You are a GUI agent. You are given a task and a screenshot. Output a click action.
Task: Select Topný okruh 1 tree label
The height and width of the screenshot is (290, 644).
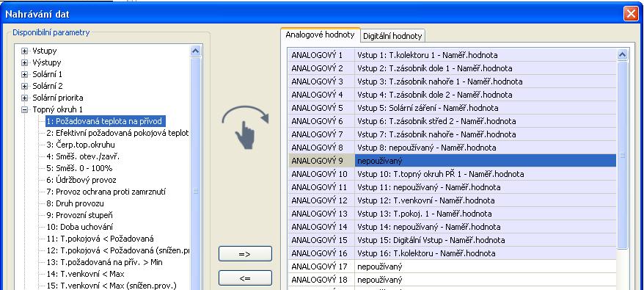click(58, 110)
